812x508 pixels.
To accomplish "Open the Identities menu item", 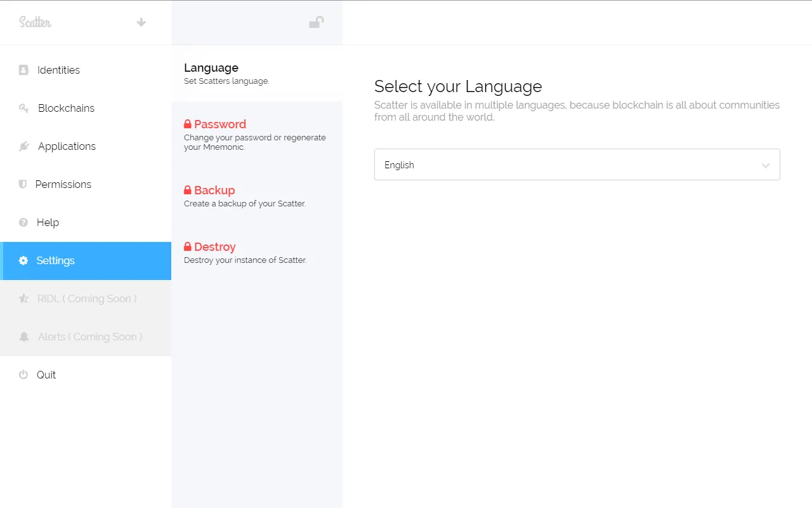I will [86, 70].
